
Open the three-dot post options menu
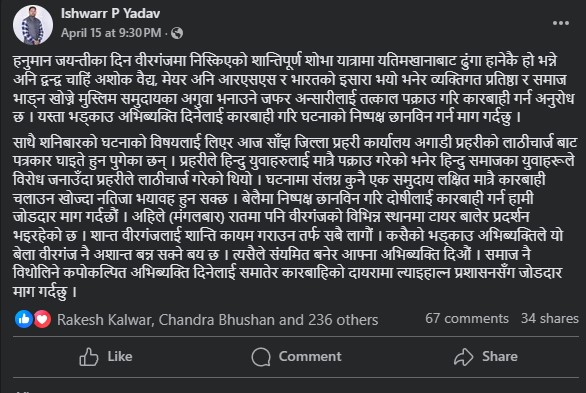[x=561, y=23]
